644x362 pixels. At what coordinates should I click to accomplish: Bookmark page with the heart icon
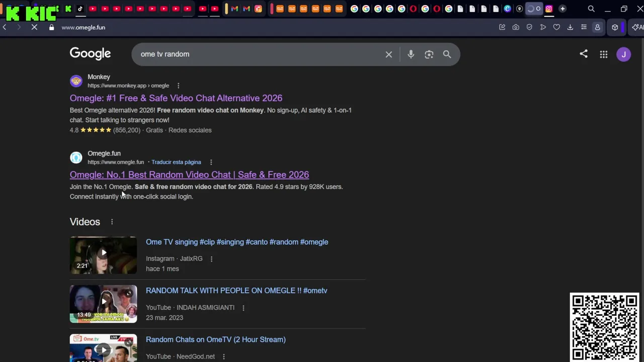556,27
